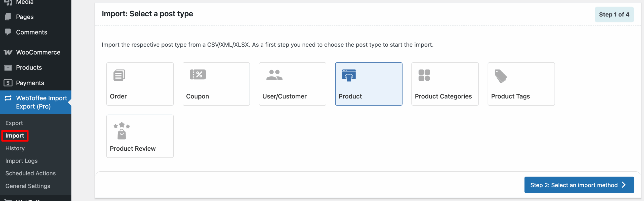Proceed to Step 2: Select an import method
The height and width of the screenshot is (201, 644).
[579, 185]
